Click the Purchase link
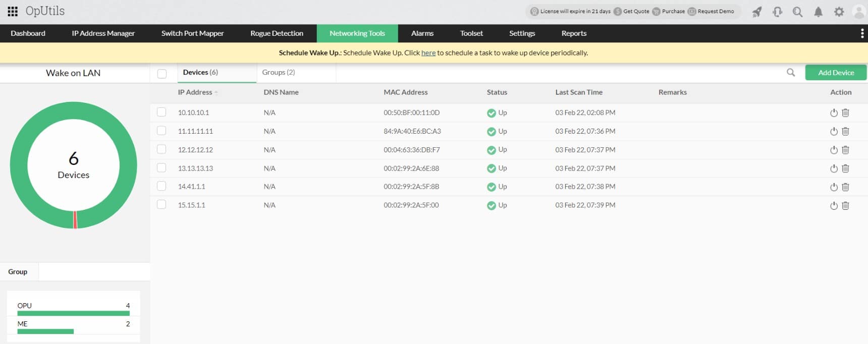 pos(669,11)
